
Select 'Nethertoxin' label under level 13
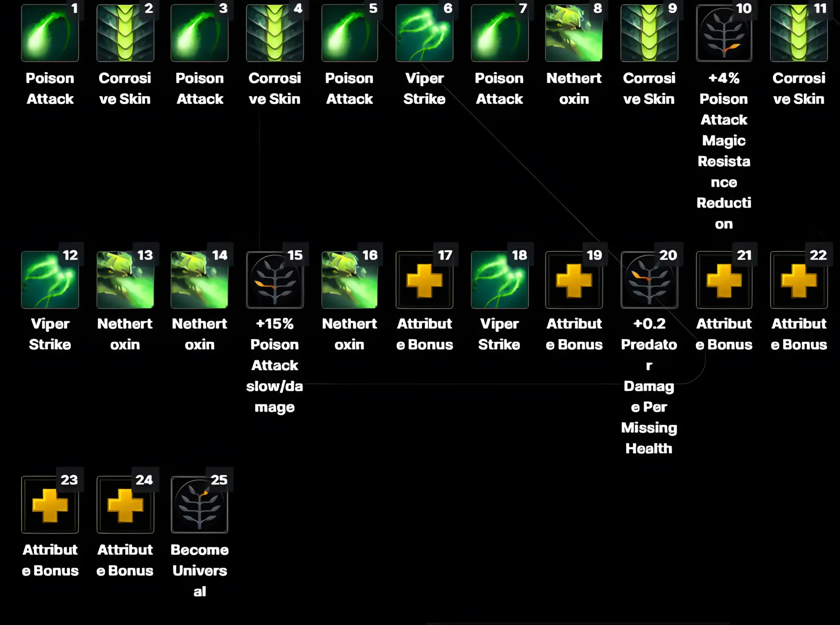(x=125, y=334)
